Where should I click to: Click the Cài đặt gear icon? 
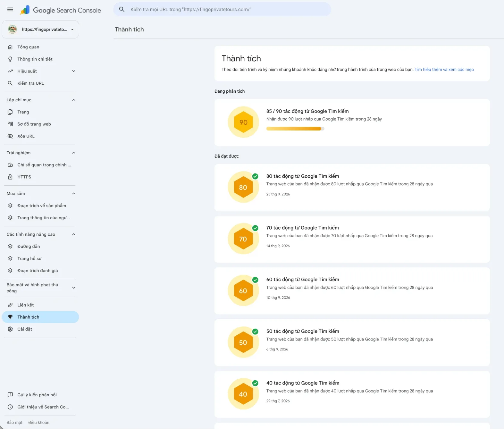coord(10,329)
